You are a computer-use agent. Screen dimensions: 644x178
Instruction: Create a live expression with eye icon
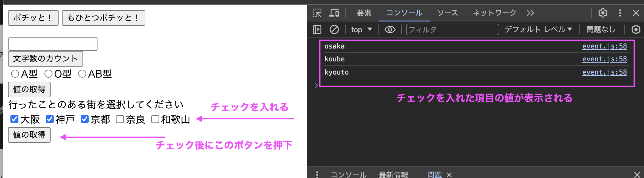click(x=390, y=29)
